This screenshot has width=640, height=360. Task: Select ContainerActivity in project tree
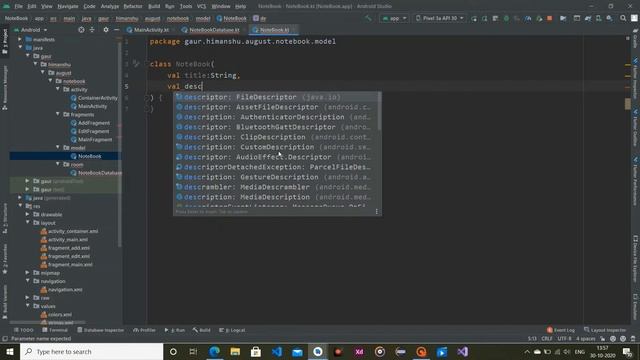[x=94, y=98]
